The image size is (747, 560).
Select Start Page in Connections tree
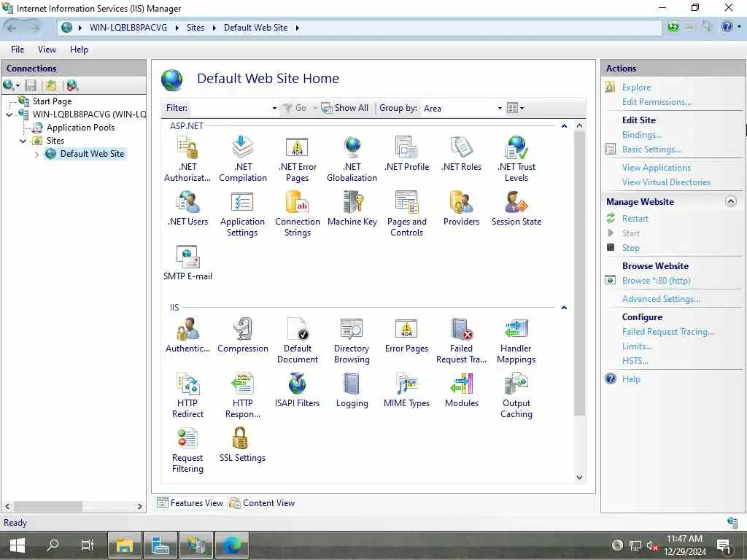click(x=52, y=101)
